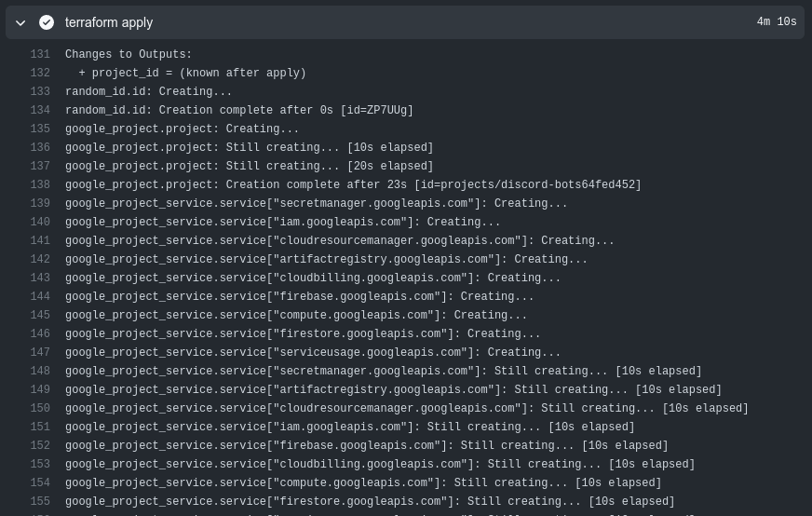
Task: Collapse the terraform apply step chevron
Action: [x=20, y=22]
